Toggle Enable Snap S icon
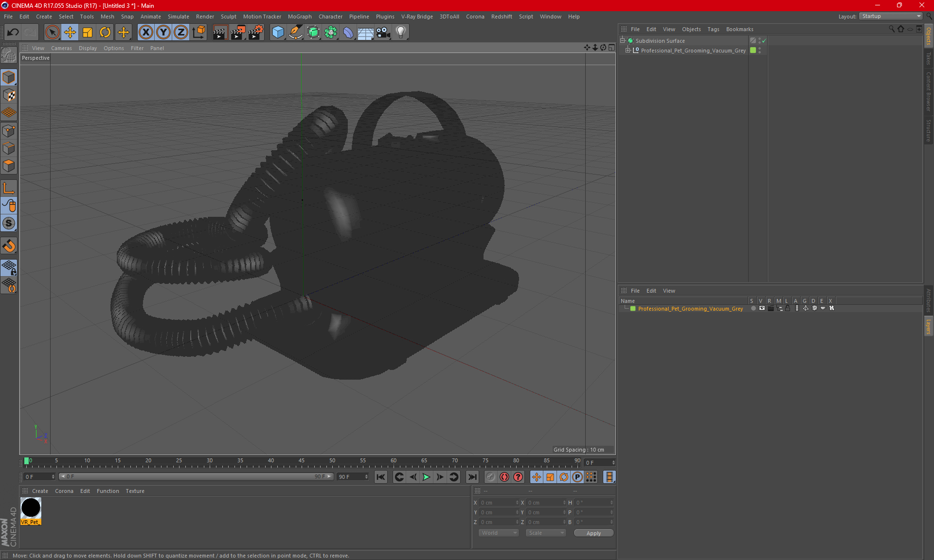934x560 pixels. (x=9, y=223)
